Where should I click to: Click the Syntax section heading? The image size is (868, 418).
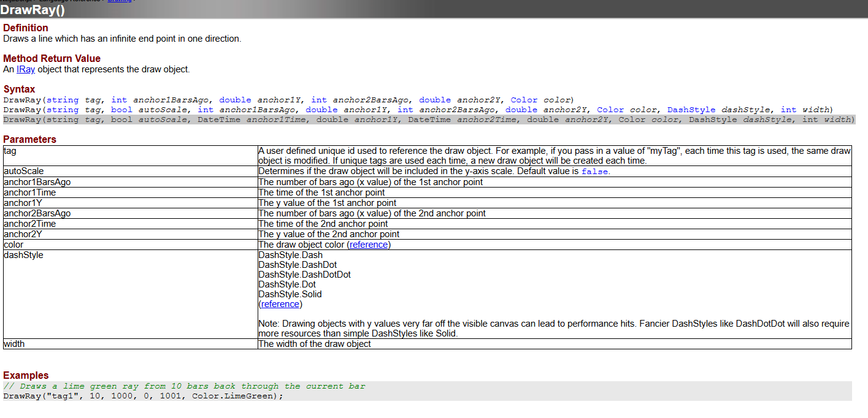coord(19,89)
